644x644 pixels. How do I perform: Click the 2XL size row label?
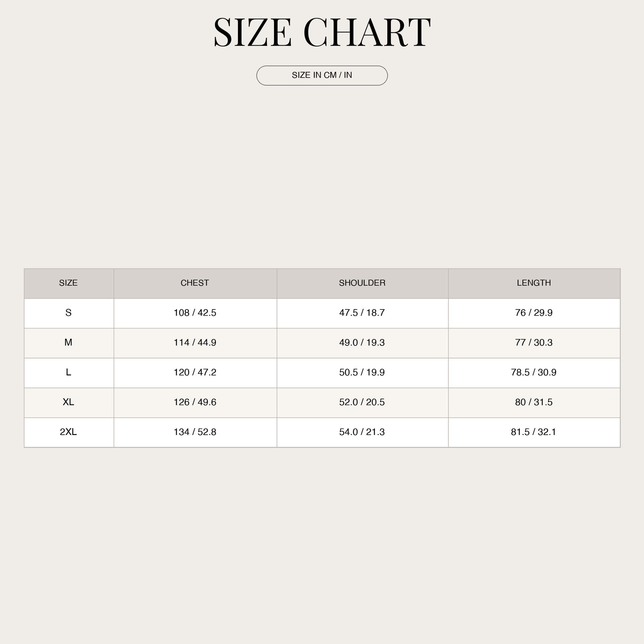68,432
